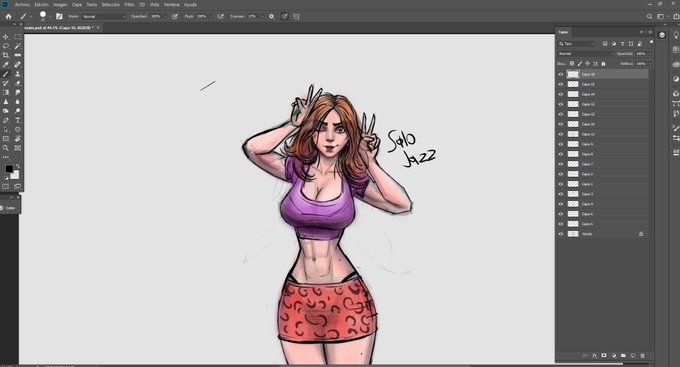Image resolution: width=680 pixels, height=367 pixels.
Task: Toggle visibility of Capa 2 layer
Action: [560, 174]
